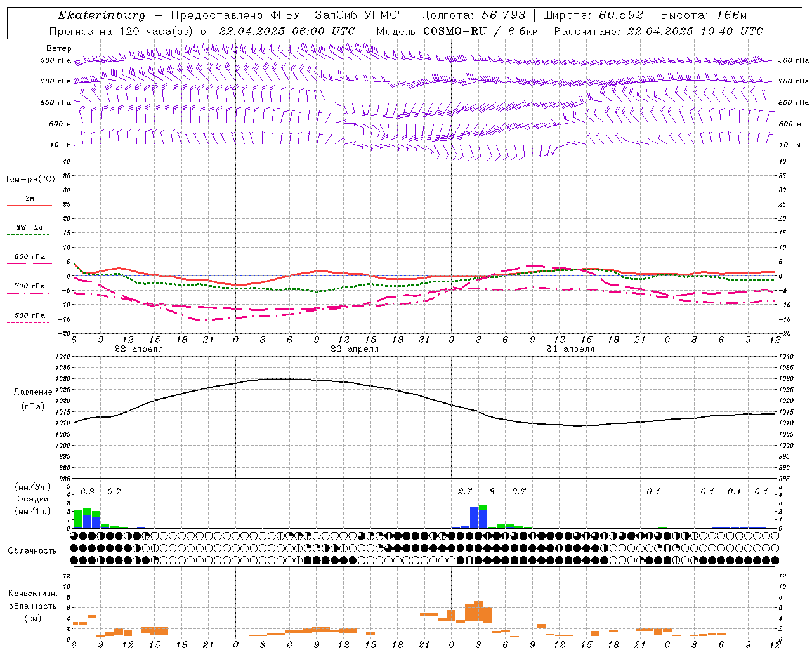The width and height of the screenshot is (812, 650).
Task: Click the (мм/3ч.) unit label
Action: point(32,487)
